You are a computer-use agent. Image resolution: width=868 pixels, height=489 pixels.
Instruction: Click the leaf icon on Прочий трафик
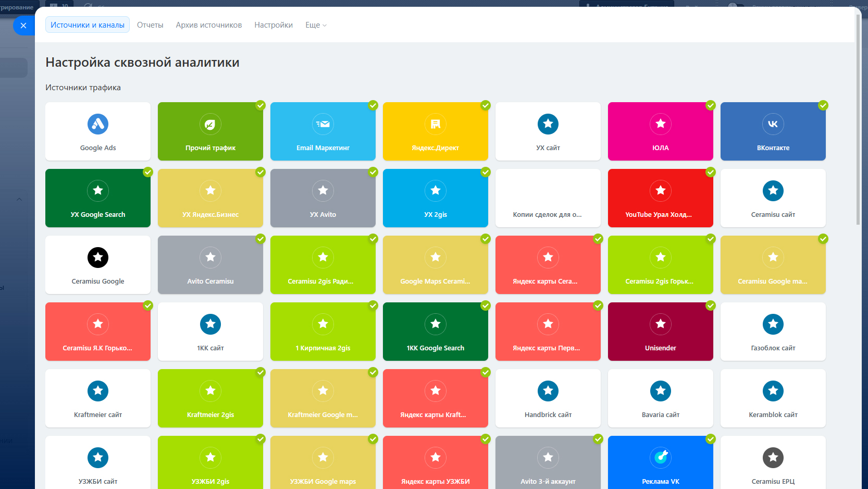point(210,124)
